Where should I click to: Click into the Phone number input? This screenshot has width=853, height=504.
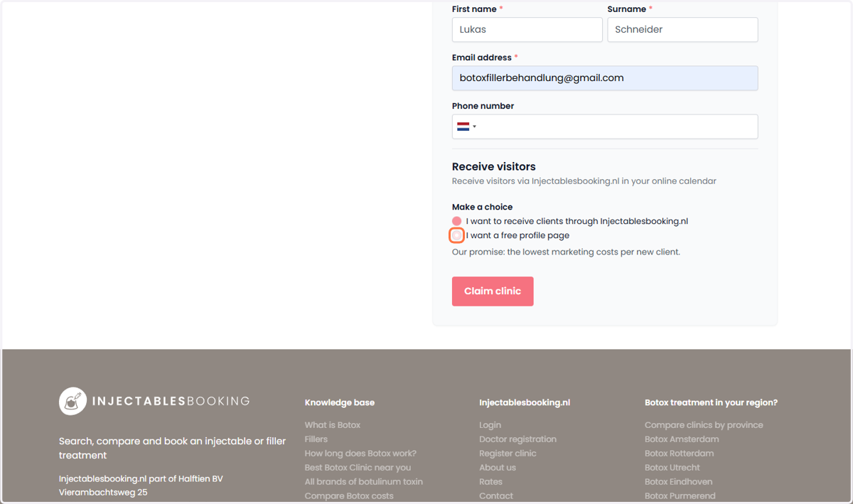(x=605, y=127)
